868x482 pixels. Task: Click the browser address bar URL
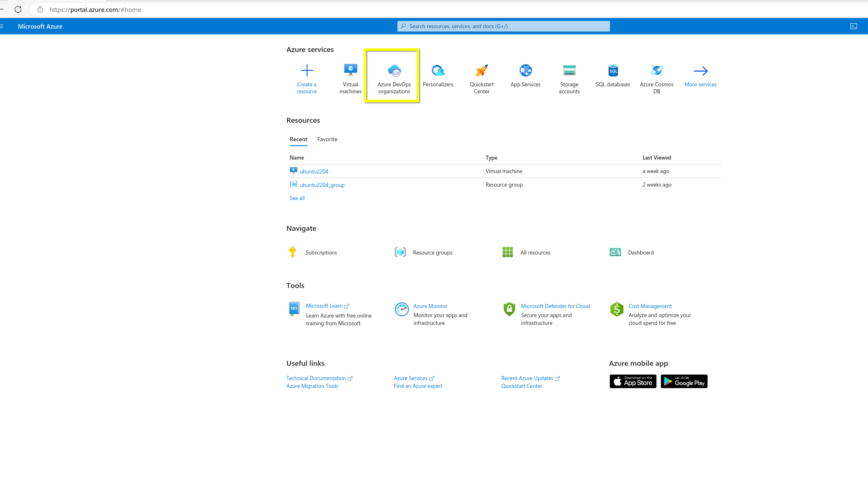(x=95, y=9)
